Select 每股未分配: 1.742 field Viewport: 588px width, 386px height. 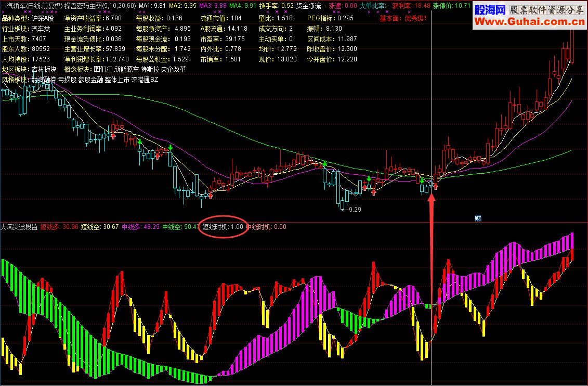(x=163, y=49)
